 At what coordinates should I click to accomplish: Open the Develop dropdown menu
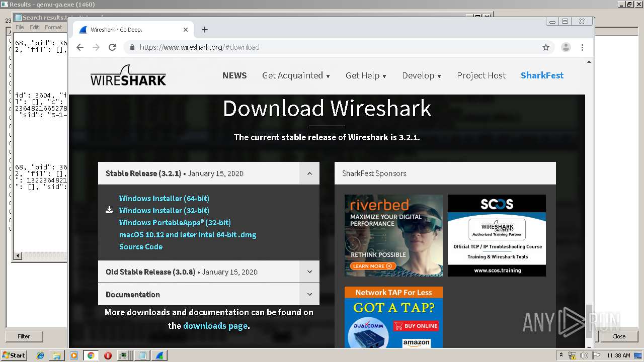point(422,75)
